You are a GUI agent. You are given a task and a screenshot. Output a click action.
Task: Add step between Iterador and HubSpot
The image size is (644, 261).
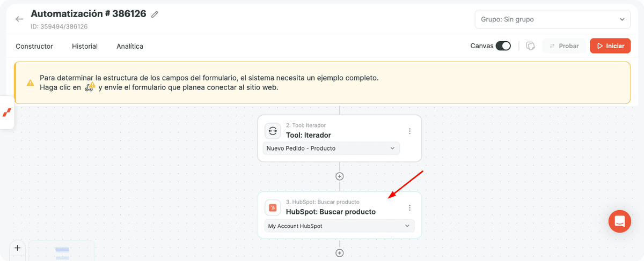339,176
